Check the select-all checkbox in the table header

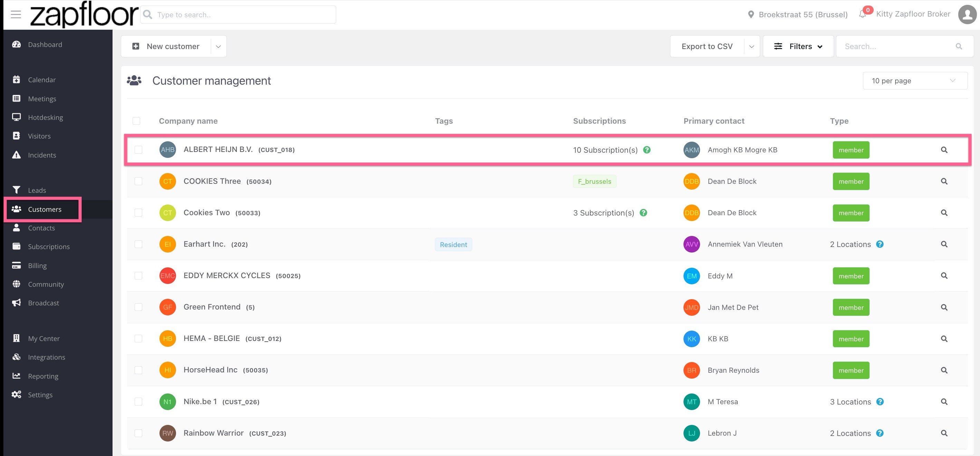tap(137, 121)
